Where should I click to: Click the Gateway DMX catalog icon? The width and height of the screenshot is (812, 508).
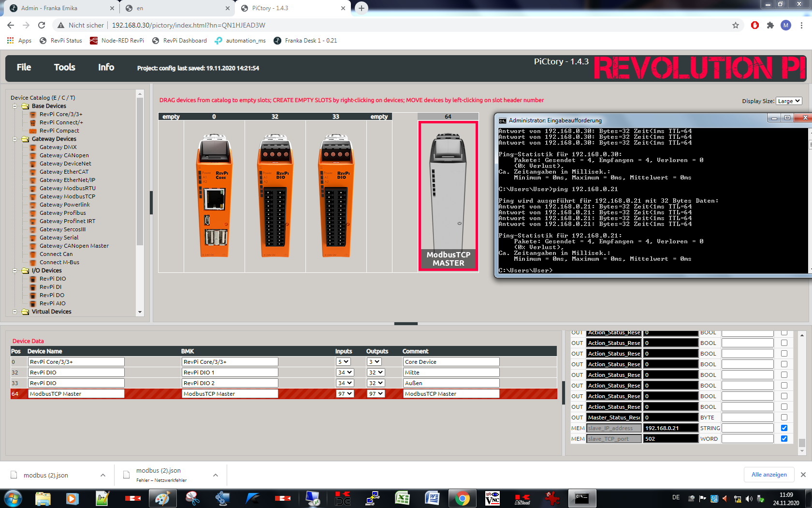(x=33, y=147)
